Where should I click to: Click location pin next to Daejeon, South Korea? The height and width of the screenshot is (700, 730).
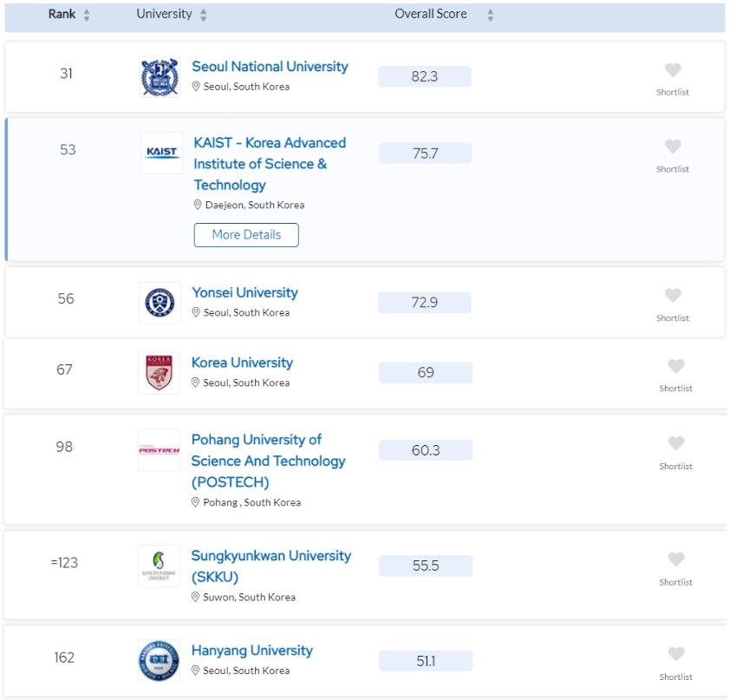coord(198,205)
